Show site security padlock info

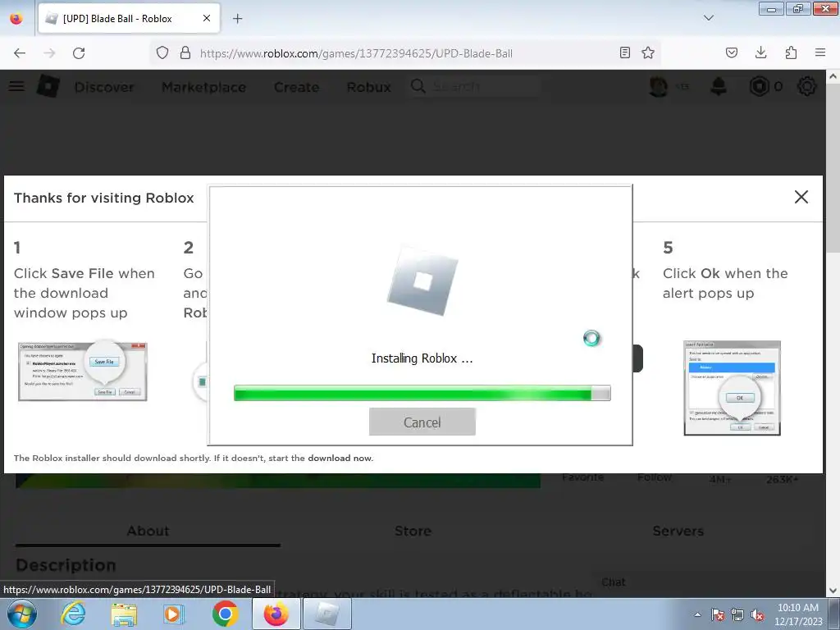click(185, 53)
